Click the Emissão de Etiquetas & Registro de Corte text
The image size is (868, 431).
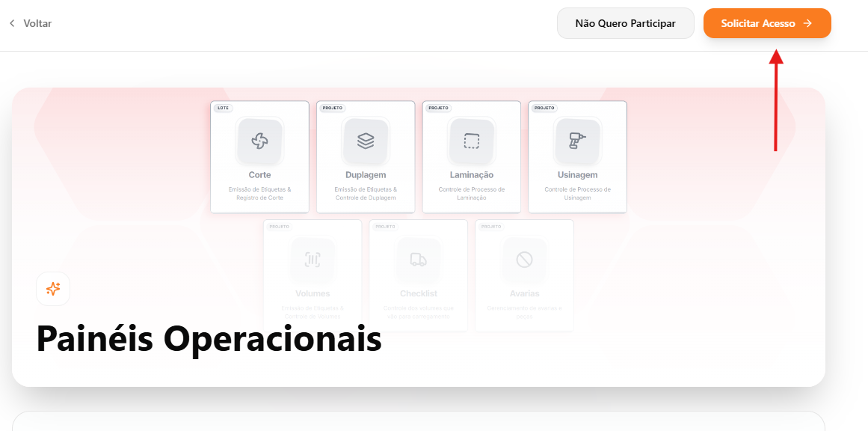tap(259, 193)
